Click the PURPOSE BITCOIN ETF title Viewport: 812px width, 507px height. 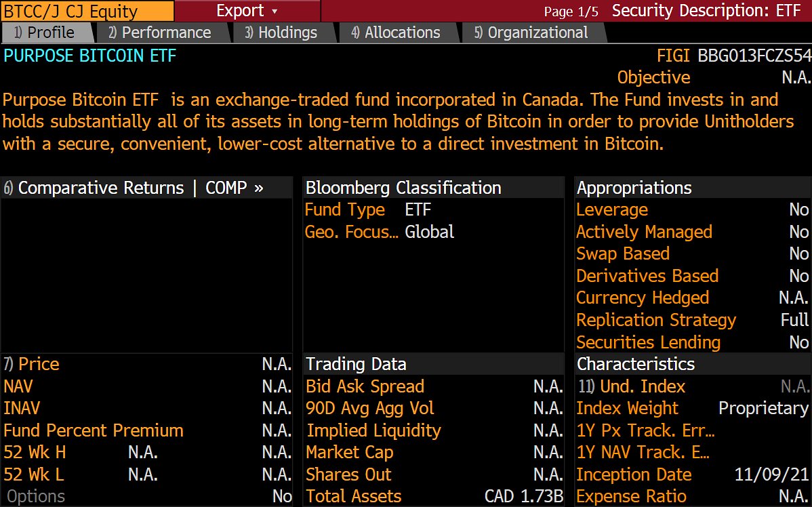click(90, 56)
